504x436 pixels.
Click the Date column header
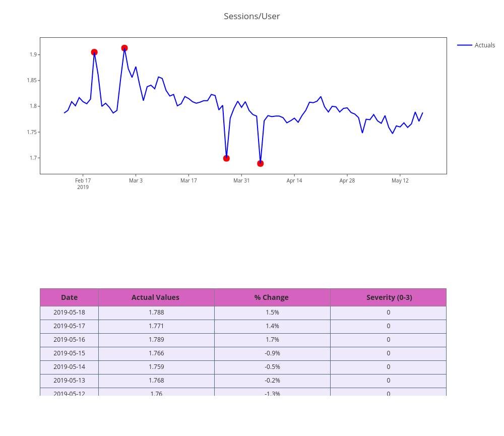(x=69, y=297)
